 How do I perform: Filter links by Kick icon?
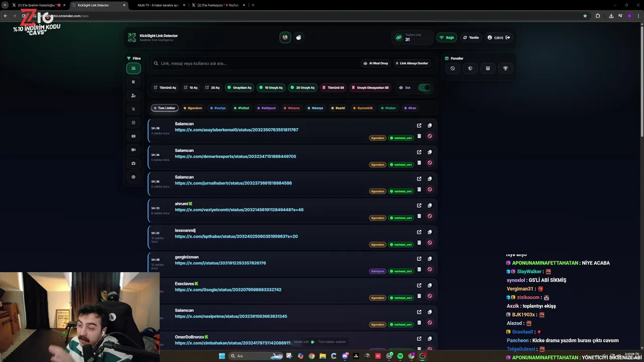(x=133, y=82)
